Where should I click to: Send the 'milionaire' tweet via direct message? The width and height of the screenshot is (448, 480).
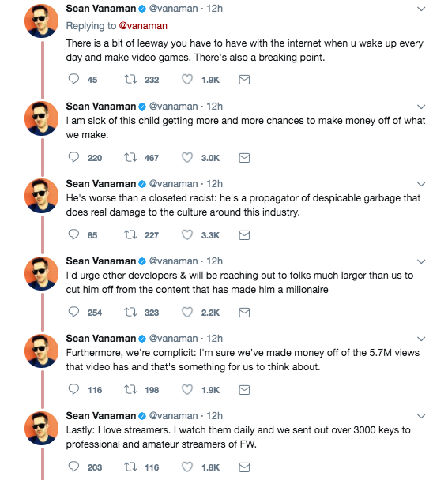pyautogui.click(x=244, y=313)
